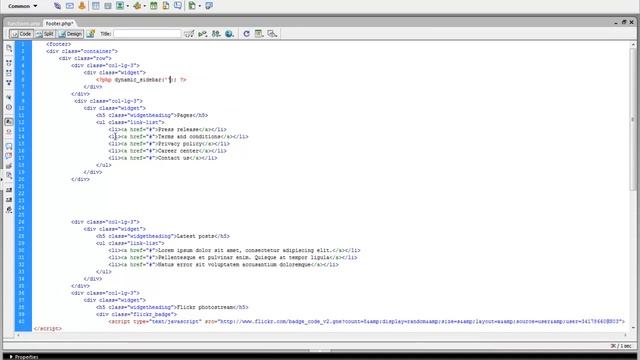Viewport: 640px width, 360px height.
Task: Indent Code from coding toolbar
Action: [x=9, y=191]
